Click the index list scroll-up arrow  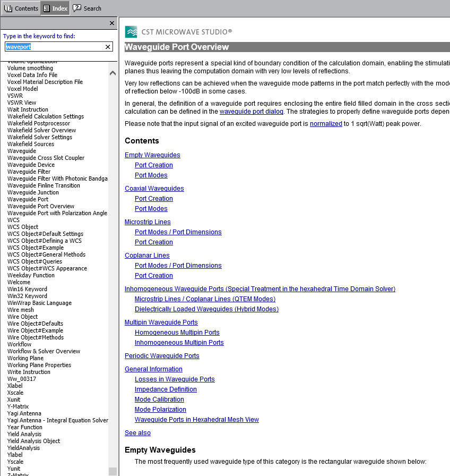point(112,73)
